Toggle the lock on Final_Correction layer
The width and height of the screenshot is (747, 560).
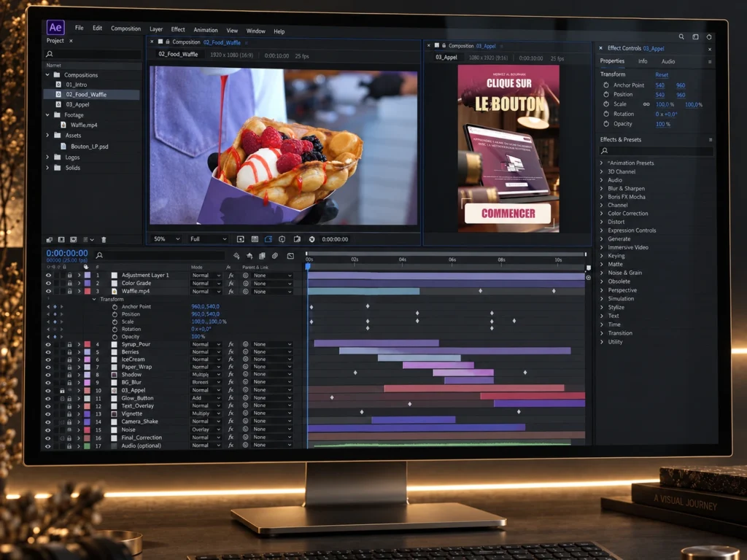[x=69, y=438]
